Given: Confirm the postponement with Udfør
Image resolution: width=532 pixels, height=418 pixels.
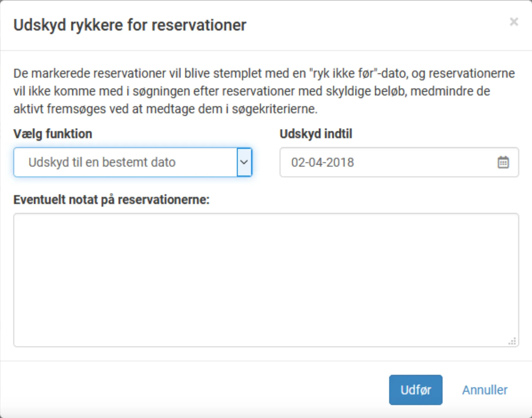Looking at the screenshot, I should point(416,390).
